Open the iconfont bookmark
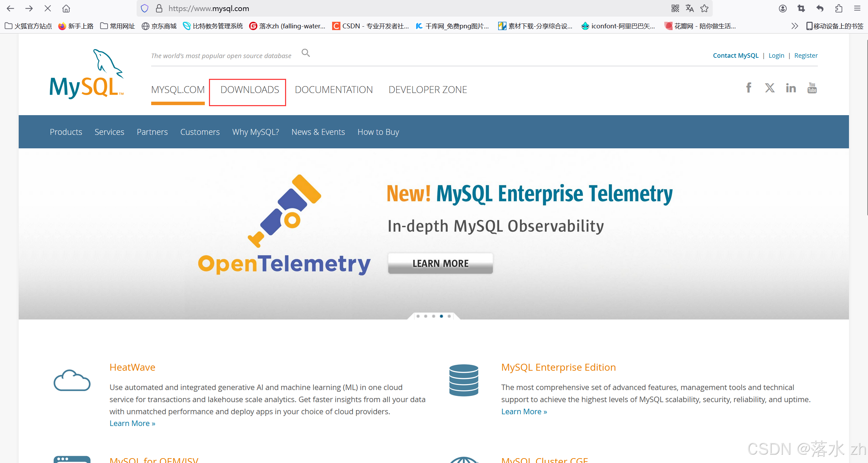 618,26
